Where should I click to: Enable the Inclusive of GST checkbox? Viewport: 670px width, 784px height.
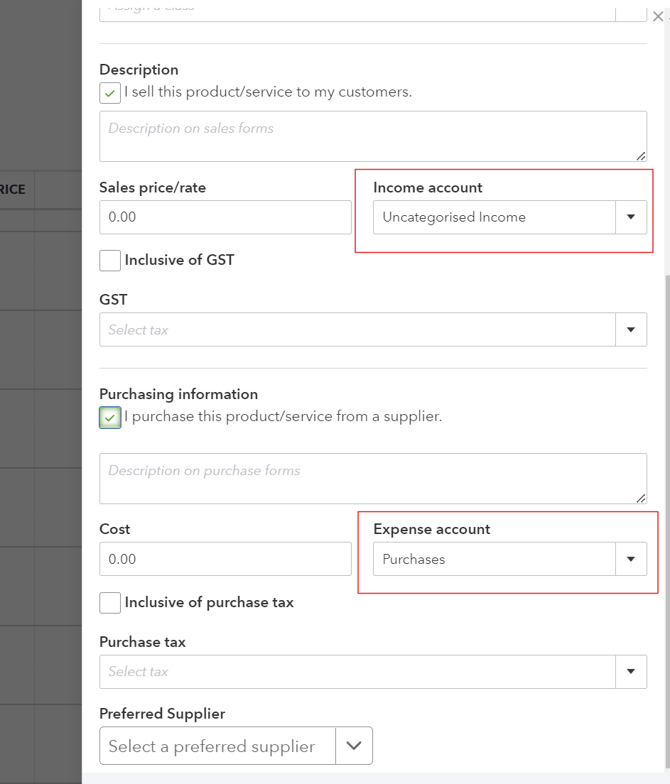pyautogui.click(x=110, y=261)
